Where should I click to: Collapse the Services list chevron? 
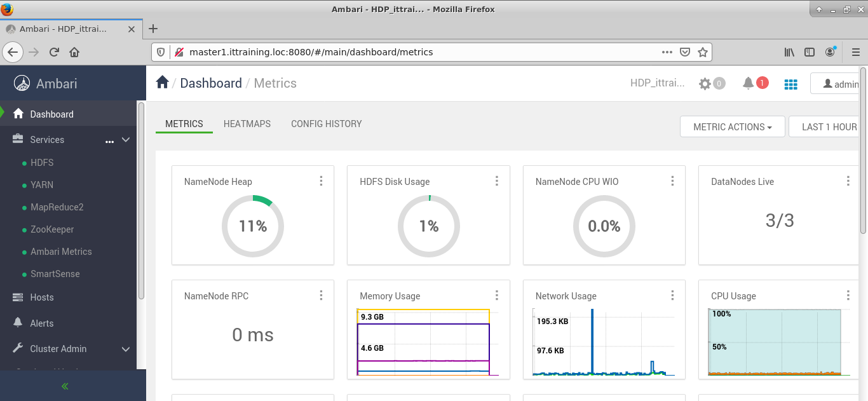[126, 140]
